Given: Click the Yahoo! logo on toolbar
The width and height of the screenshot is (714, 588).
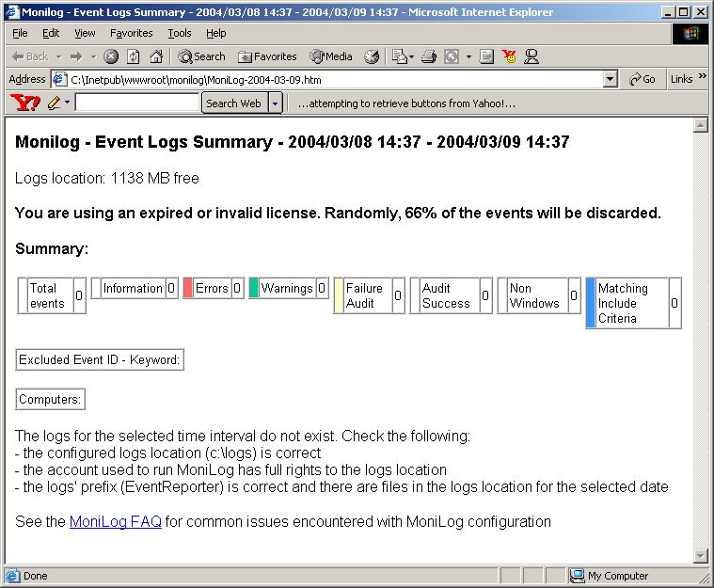Looking at the screenshot, I should click(x=24, y=103).
